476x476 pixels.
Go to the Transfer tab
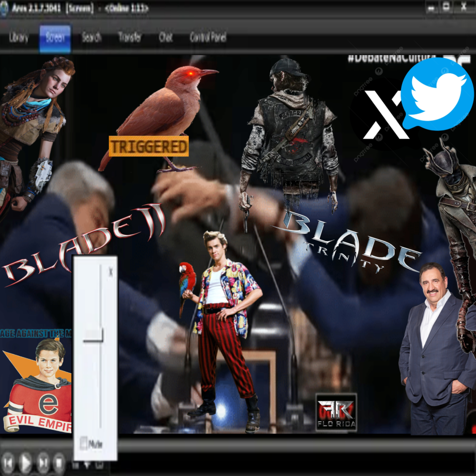point(130,37)
